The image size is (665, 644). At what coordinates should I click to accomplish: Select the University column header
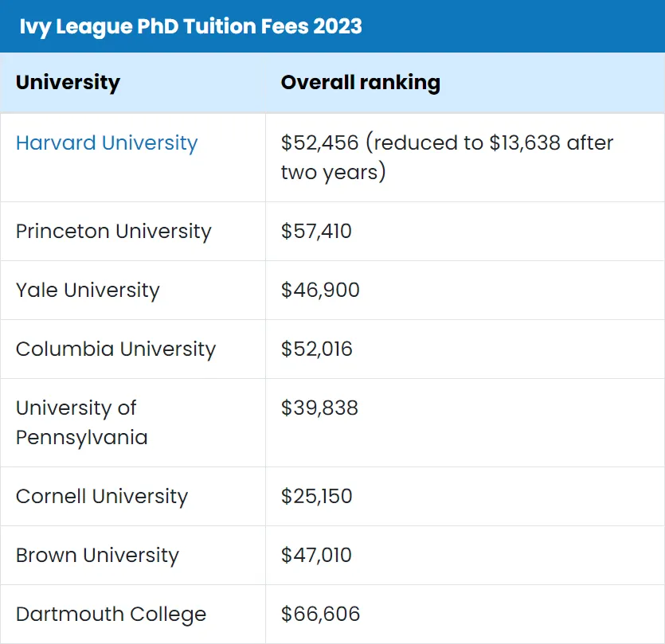[x=68, y=83]
